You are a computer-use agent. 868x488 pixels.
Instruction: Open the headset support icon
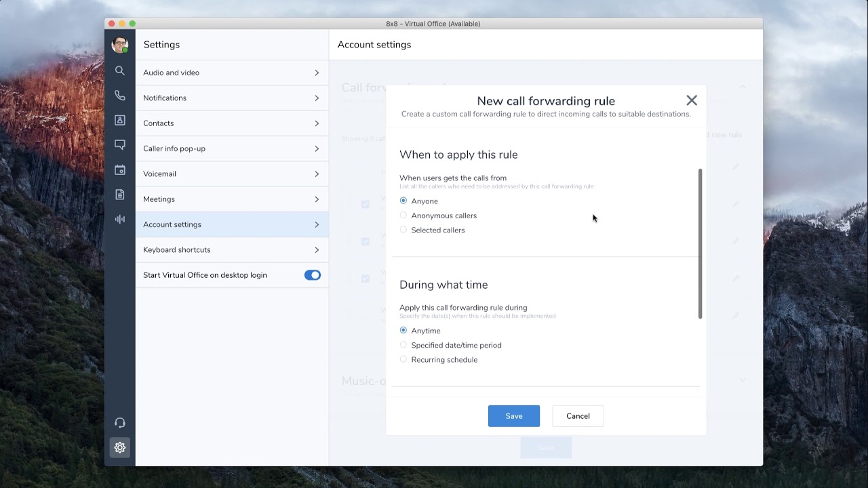tap(120, 423)
